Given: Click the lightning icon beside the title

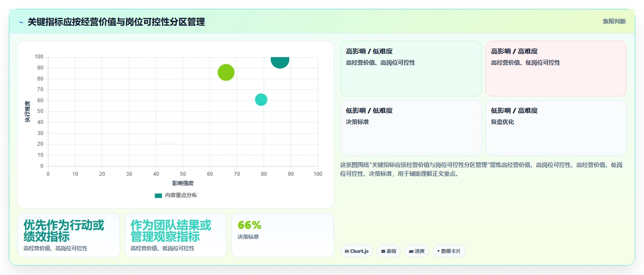Looking at the screenshot, I should tap(21, 22).
